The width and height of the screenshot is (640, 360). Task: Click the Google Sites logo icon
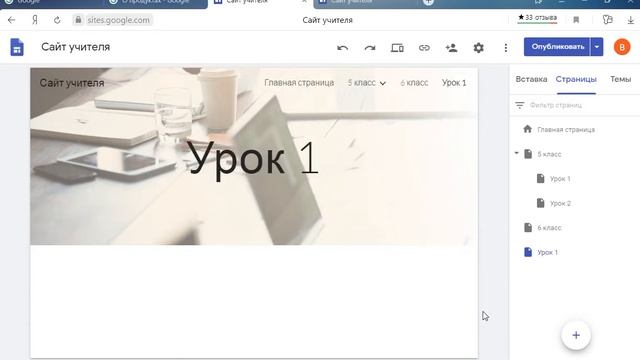[x=17, y=47]
